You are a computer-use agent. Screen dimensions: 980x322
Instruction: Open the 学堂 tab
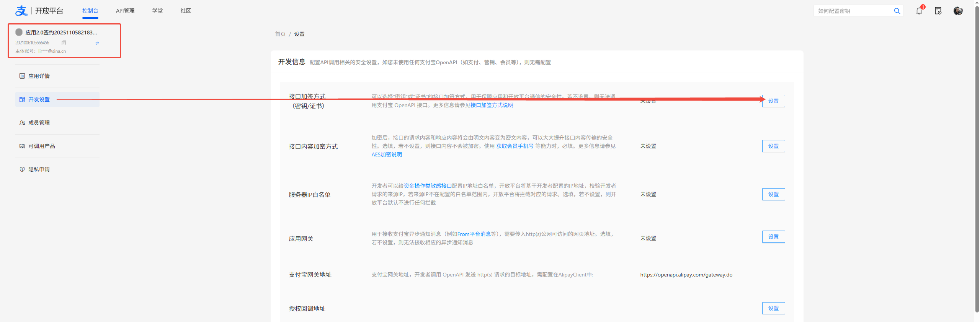click(x=157, y=11)
